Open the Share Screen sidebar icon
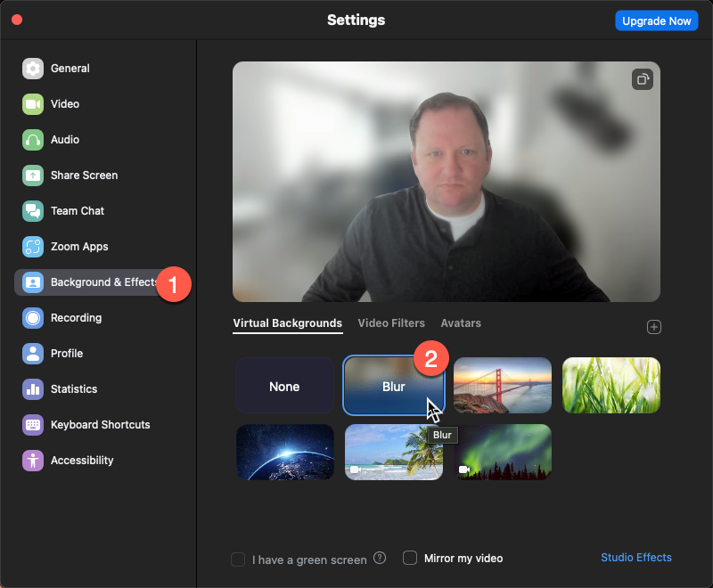 (x=33, y=176)
